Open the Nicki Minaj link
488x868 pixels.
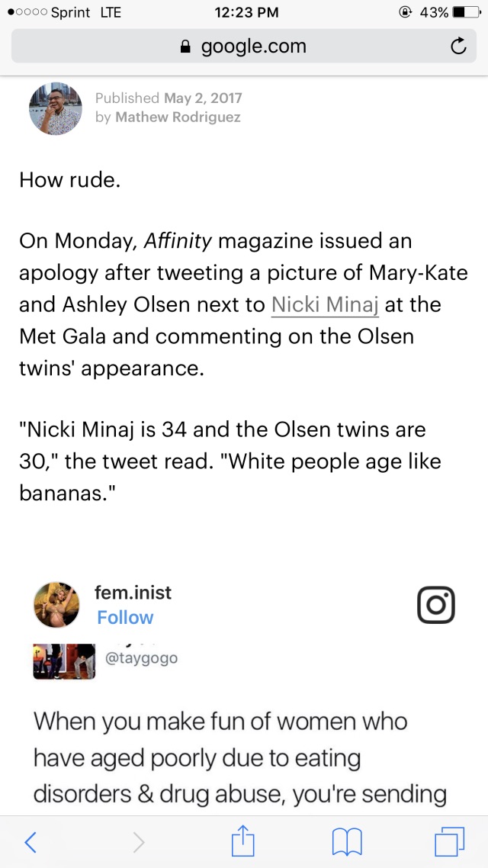(325, 304)
